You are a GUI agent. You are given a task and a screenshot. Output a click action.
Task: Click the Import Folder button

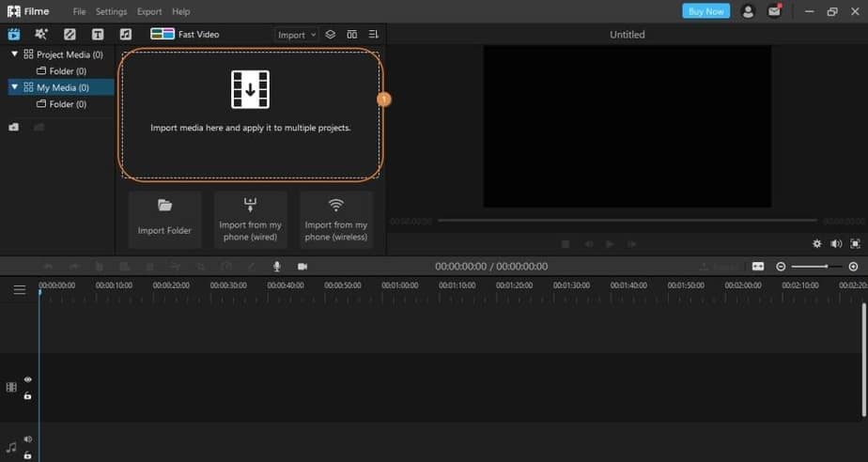164,220
